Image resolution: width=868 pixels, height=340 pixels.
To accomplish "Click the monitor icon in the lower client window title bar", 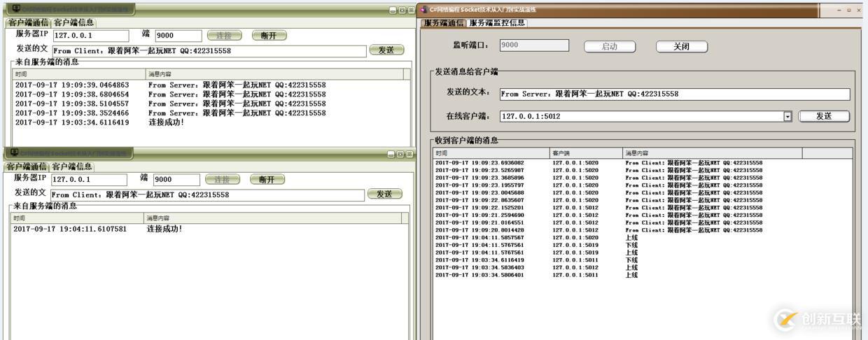I will 14,153.
